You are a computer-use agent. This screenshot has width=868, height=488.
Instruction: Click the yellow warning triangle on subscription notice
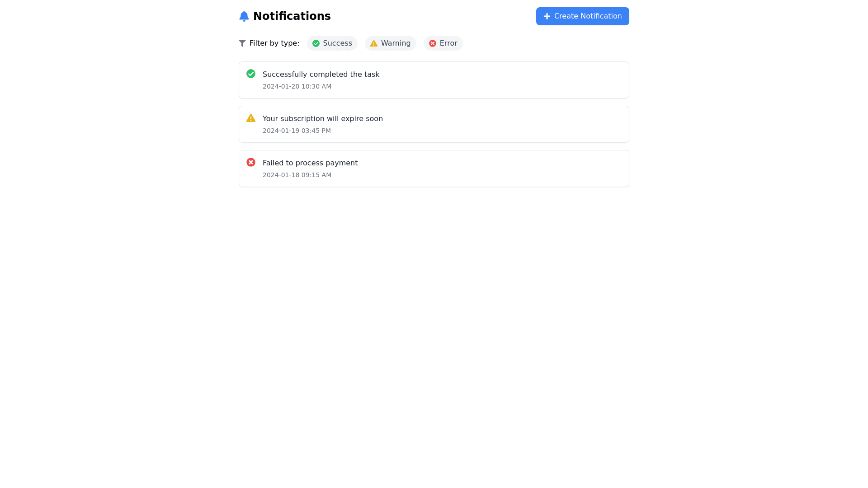(x=251, y=118)
